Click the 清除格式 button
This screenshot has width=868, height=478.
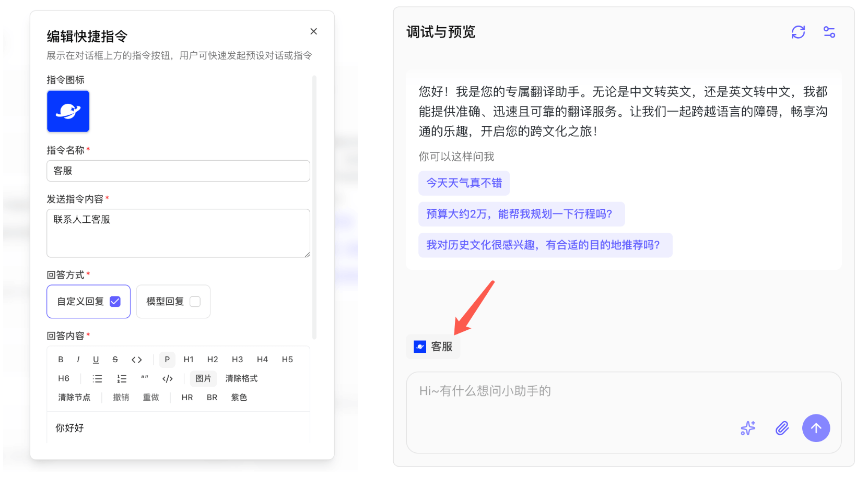coord(241,379)
